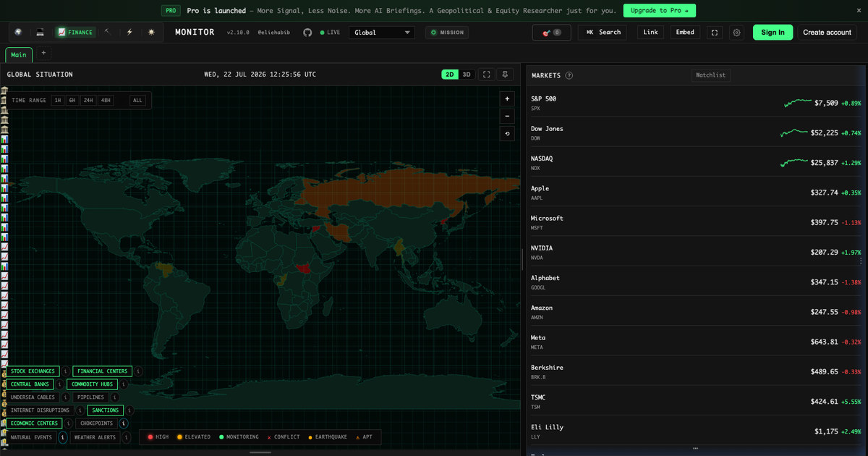Zoom in on the map
868x456 pixels.
[507, 98]
